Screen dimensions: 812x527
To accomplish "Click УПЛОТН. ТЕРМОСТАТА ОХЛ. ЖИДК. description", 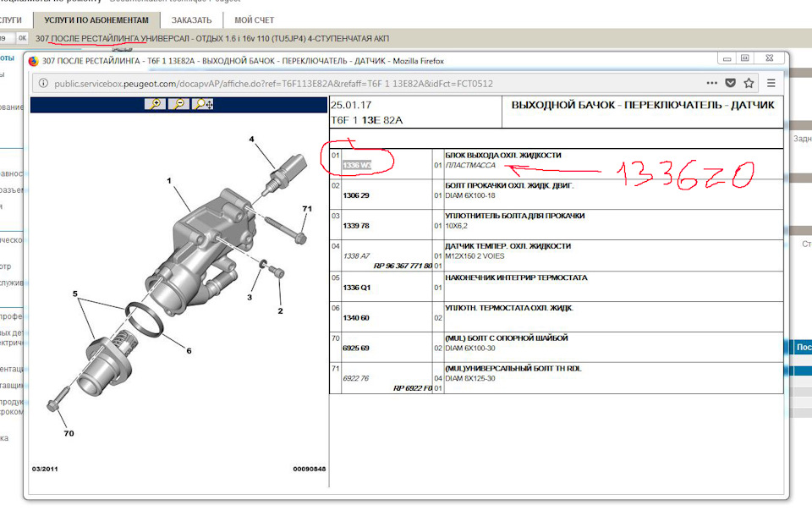I will (x=509, y=308).
